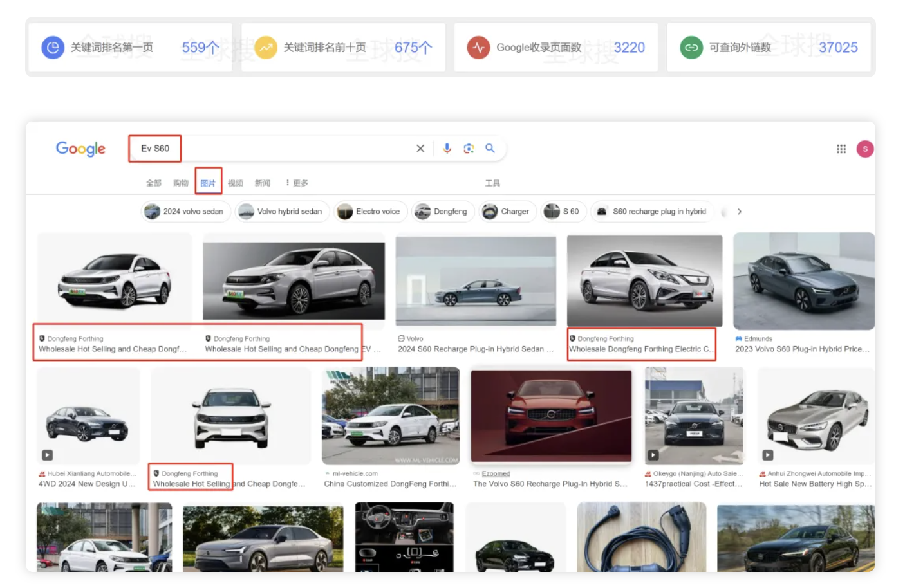This screenshot has height=588, width=905.
Task: Open the 工具 options
Action: 492,183
